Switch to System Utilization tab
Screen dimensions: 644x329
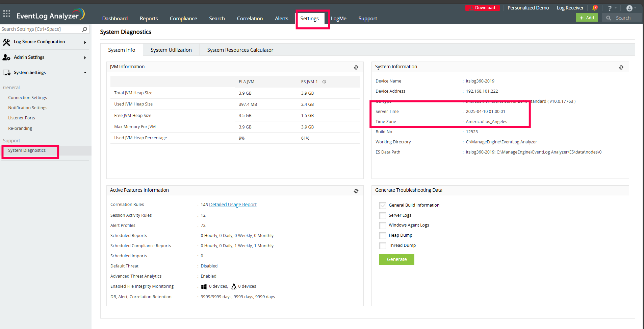click(x=171, y=50)
